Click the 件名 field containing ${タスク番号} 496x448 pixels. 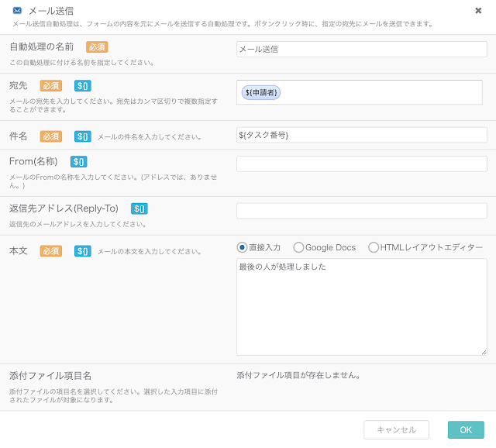361,135
